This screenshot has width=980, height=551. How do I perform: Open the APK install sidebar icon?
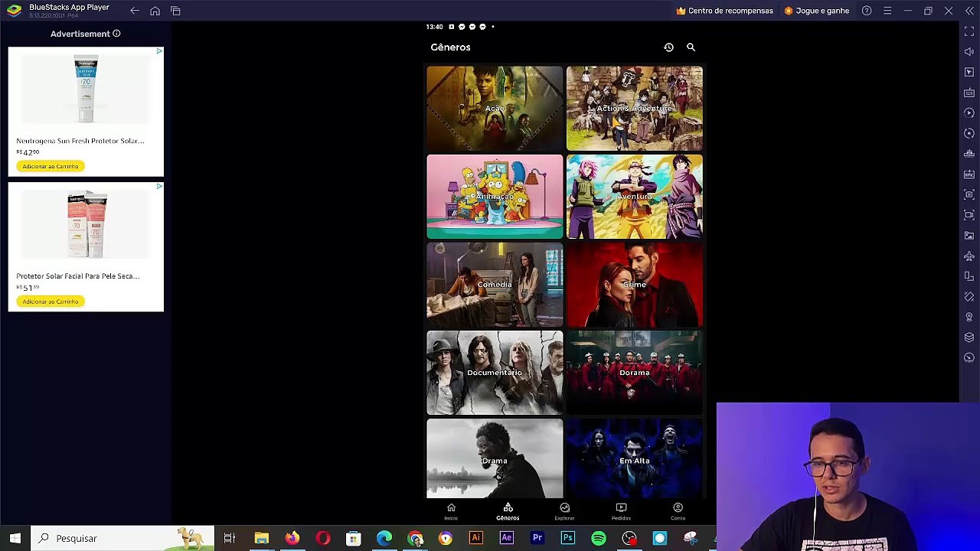[969, 174]
